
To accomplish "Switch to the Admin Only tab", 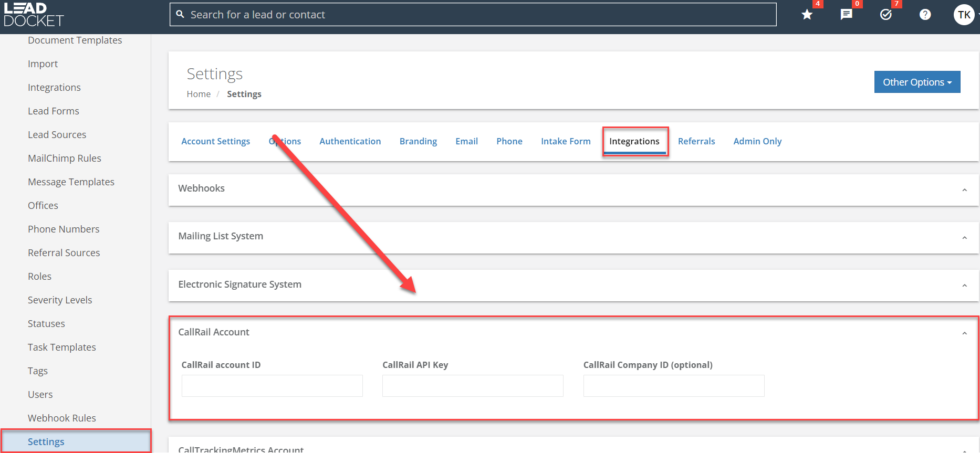I will pos(757,141).
